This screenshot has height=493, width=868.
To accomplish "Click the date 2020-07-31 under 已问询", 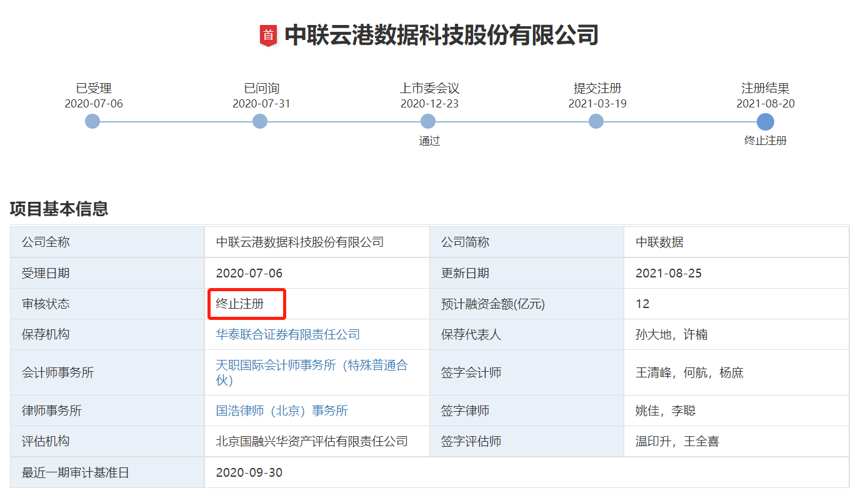I will [261, 104].
